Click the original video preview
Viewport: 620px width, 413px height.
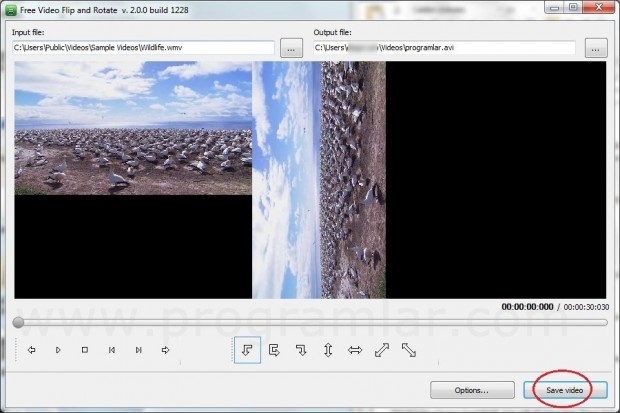pos(133,128)
